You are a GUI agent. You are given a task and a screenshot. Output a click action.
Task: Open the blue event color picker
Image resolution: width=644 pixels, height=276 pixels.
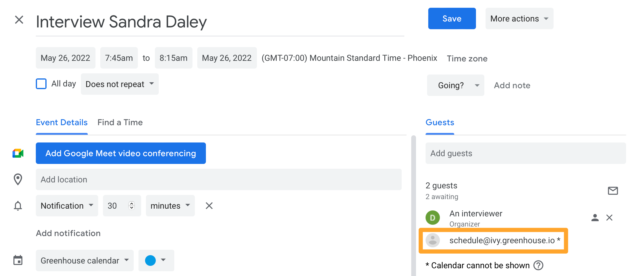pos(156,261)
